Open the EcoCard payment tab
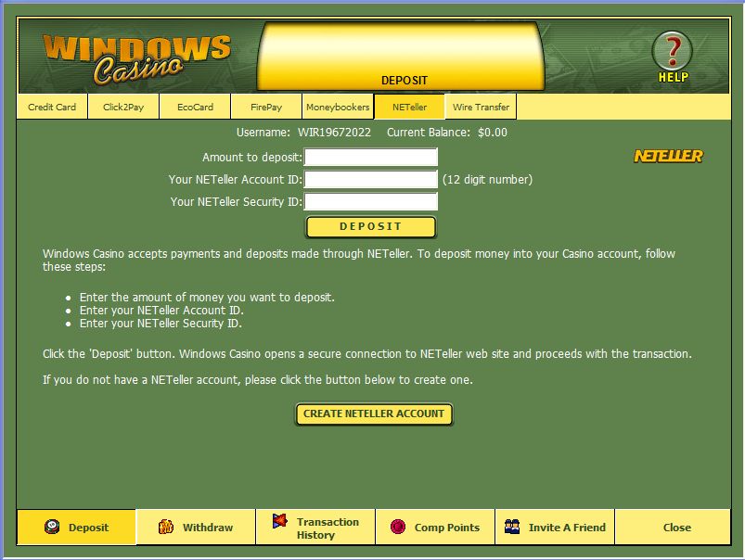 [x=195, y=107]
